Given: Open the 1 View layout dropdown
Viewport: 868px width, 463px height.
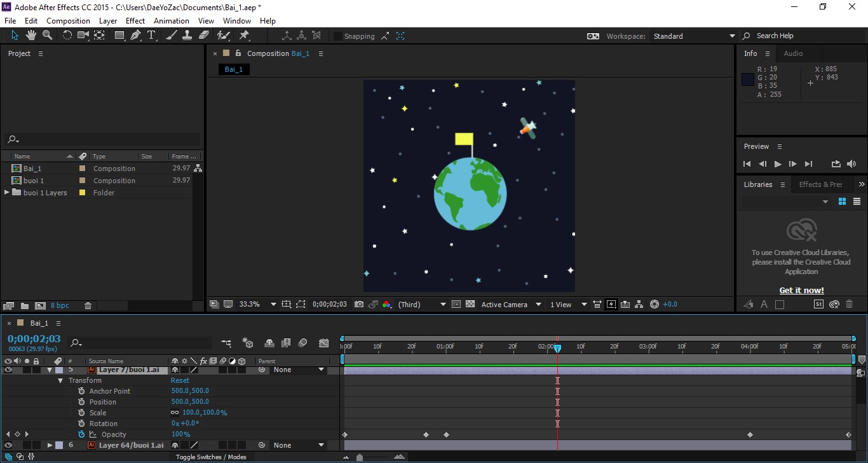Looking at the screenshot, I should [568, 305].
